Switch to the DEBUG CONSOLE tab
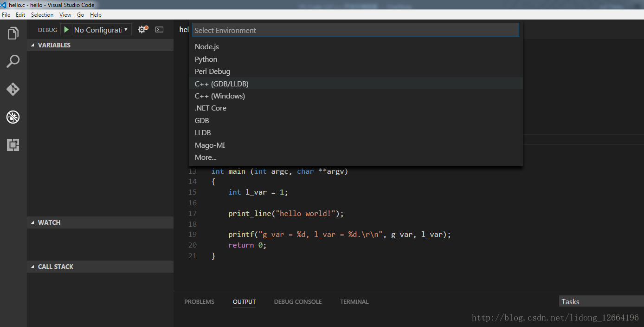The height and width of the screenshot is (327, 644). (x=298, y=301)
